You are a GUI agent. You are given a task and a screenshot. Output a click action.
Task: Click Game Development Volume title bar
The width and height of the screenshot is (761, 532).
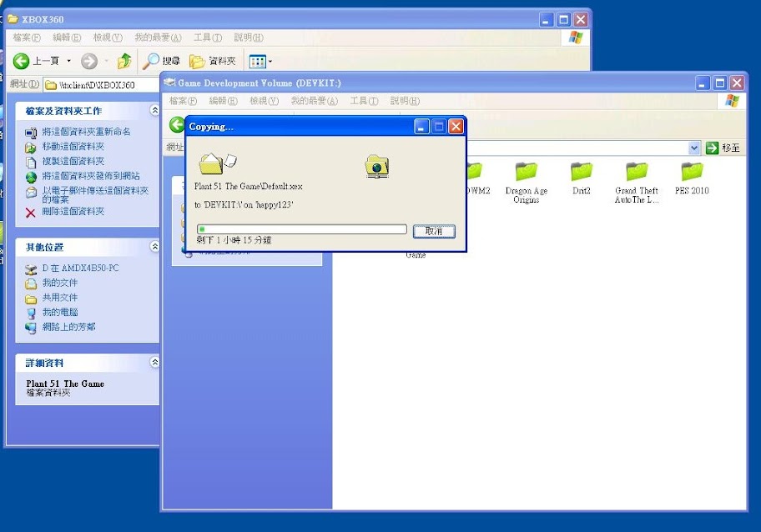(x=427, y=83)
